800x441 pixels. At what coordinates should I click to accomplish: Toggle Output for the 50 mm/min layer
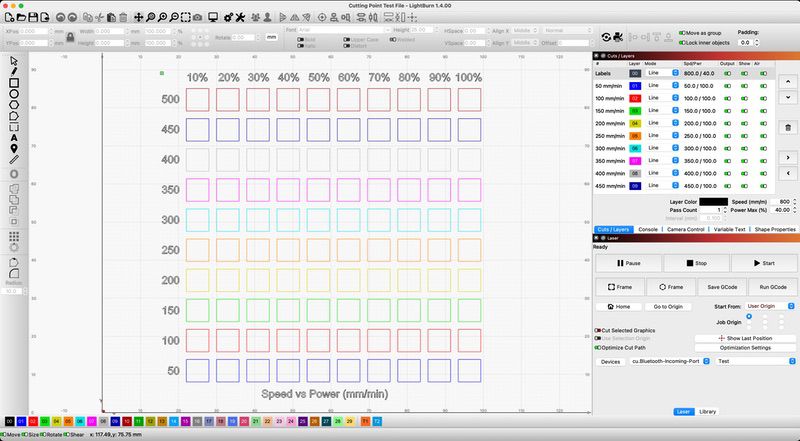pyautogui.click(x=727, y=87)
